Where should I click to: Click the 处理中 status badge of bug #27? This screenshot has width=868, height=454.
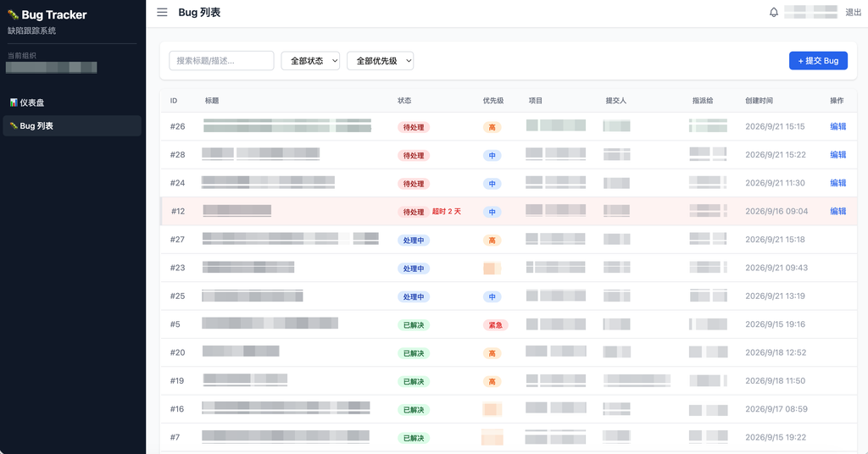(414, 240)
